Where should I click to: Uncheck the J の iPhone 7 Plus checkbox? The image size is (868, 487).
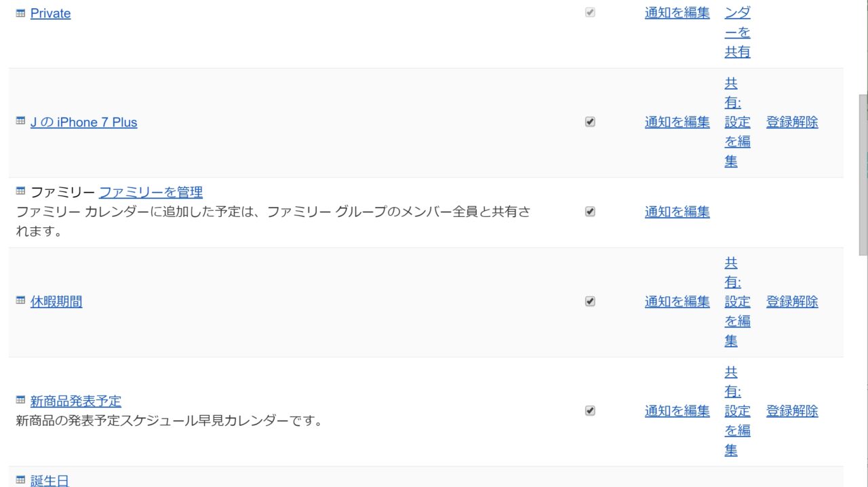(x=590, y=122)
